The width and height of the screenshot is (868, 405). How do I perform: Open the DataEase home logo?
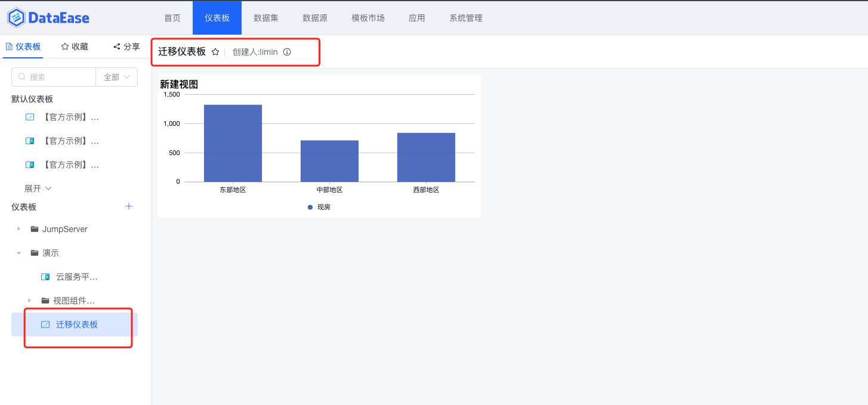click(x=48, y=17)
